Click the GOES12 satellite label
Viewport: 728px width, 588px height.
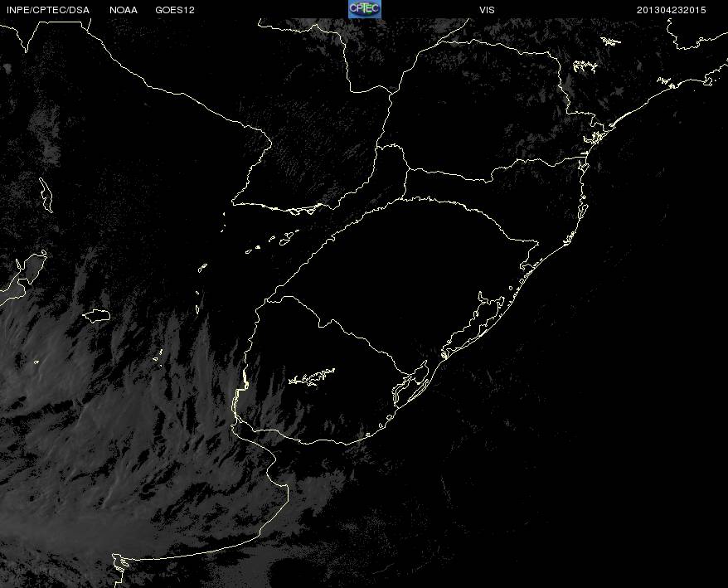point(175,10)
